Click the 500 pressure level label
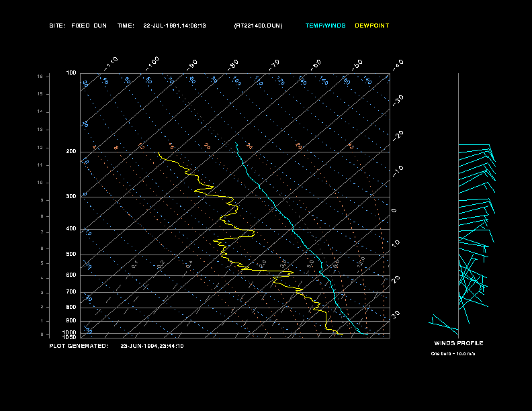This screenshot has height=411, width=532. pyautogui.click(x=71, y=254)
